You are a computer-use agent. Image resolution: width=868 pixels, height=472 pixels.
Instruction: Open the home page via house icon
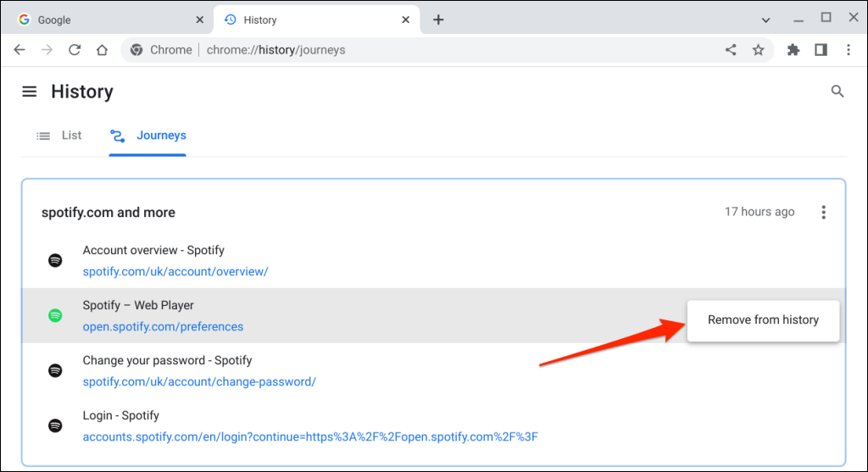coord(102,50)
